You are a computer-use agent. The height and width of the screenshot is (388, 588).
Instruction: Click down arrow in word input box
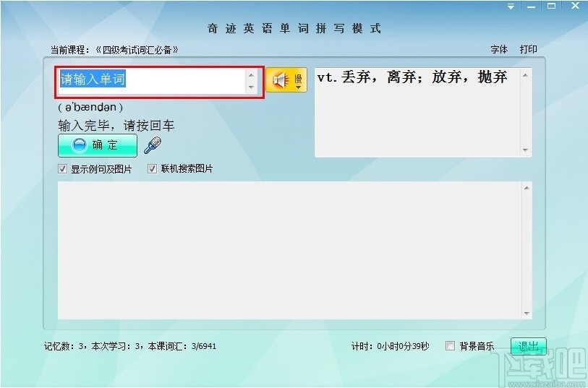point(251,87)
